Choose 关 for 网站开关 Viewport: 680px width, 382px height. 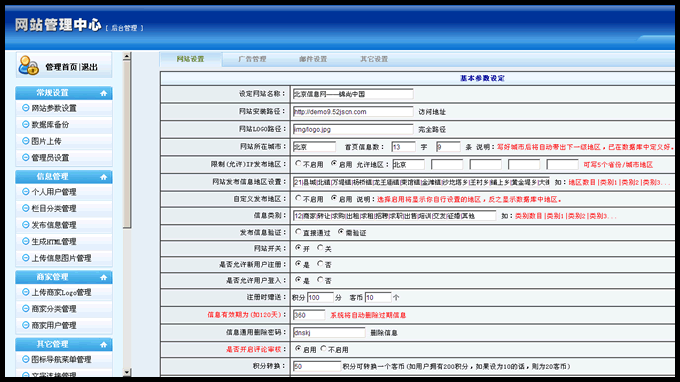(320, 248)
